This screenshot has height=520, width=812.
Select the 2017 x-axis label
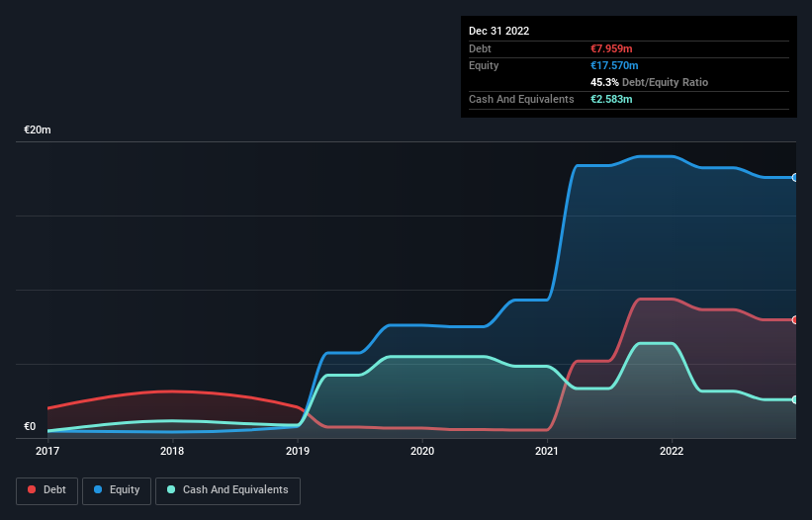pyautogui.click(x=47, y=451)
